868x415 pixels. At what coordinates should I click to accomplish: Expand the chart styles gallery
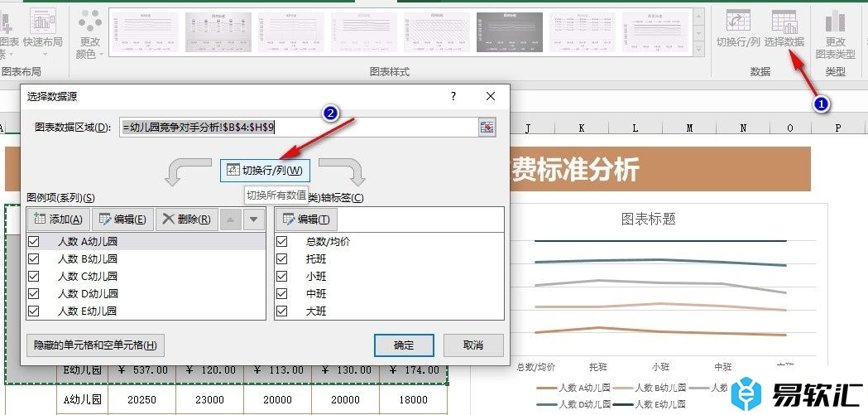[x=698, y=51]
